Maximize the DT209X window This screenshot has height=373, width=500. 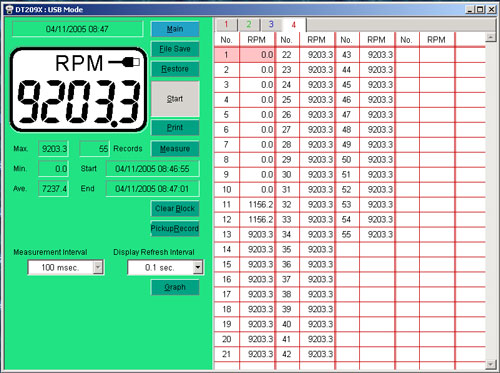pyautogui.click(x=480, y=9)
